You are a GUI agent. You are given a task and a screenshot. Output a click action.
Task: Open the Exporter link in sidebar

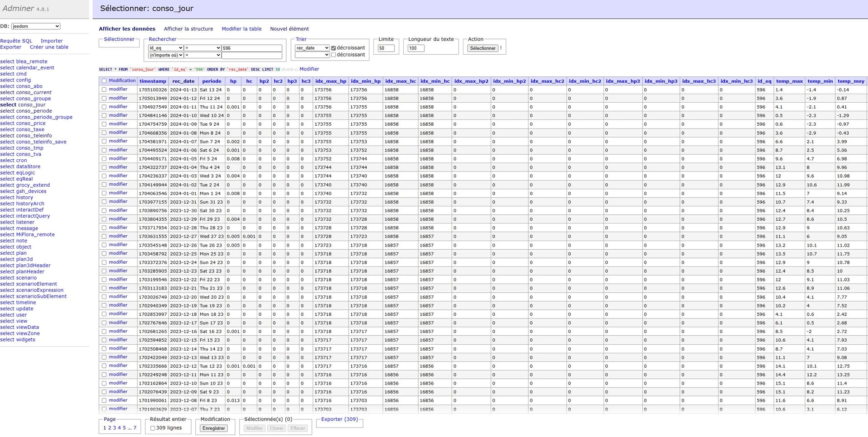pos(11,47)
